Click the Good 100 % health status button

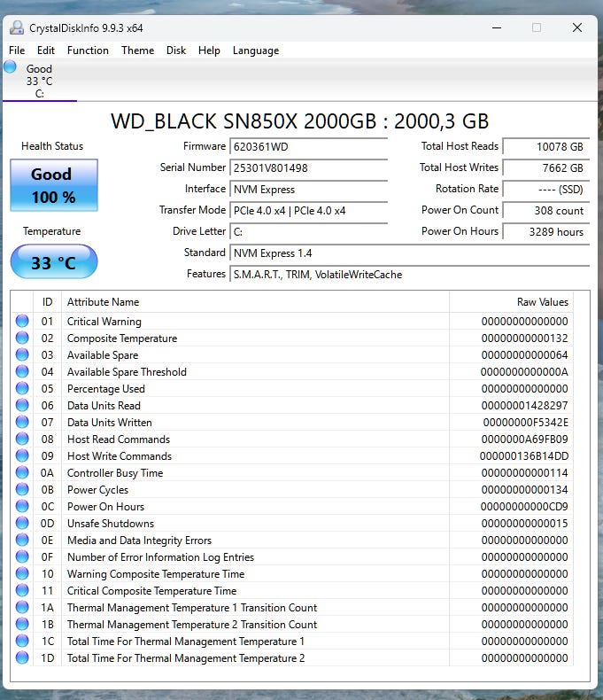click(54, 185)
